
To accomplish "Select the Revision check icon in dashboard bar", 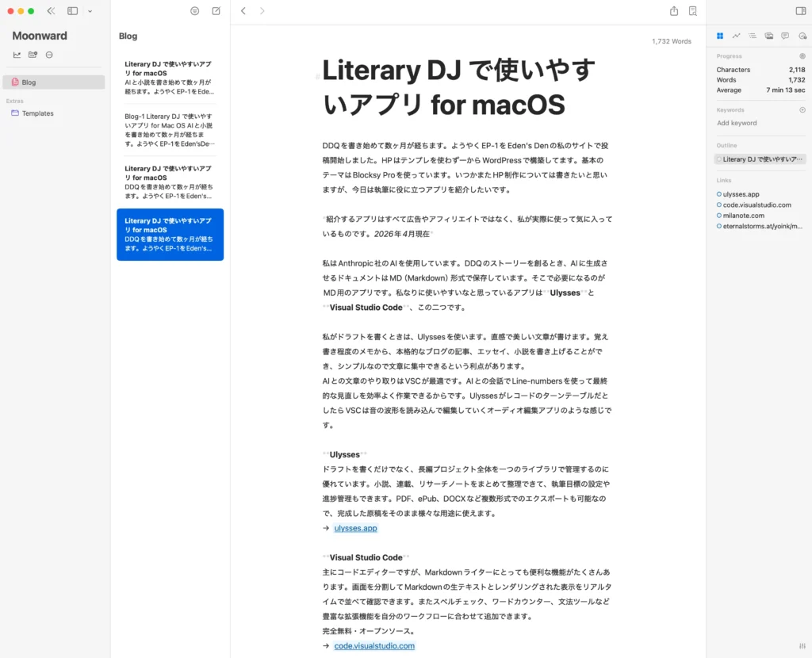I will pyautogui.click(x=802, y=35).
